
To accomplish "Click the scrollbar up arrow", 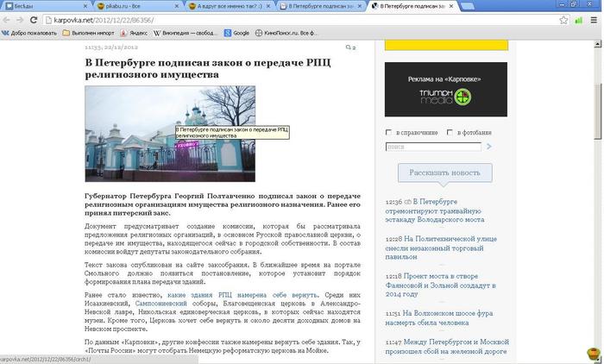I will click(597, 44).
